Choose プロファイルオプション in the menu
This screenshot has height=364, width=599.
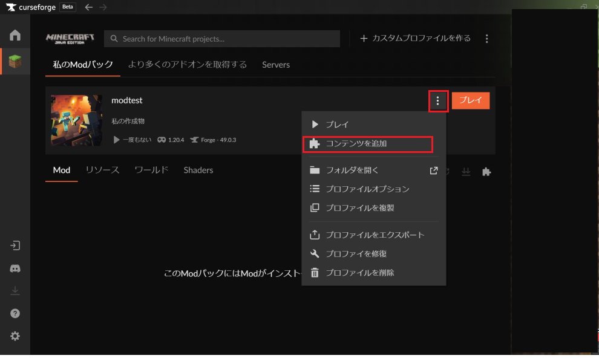pos(367,189)
